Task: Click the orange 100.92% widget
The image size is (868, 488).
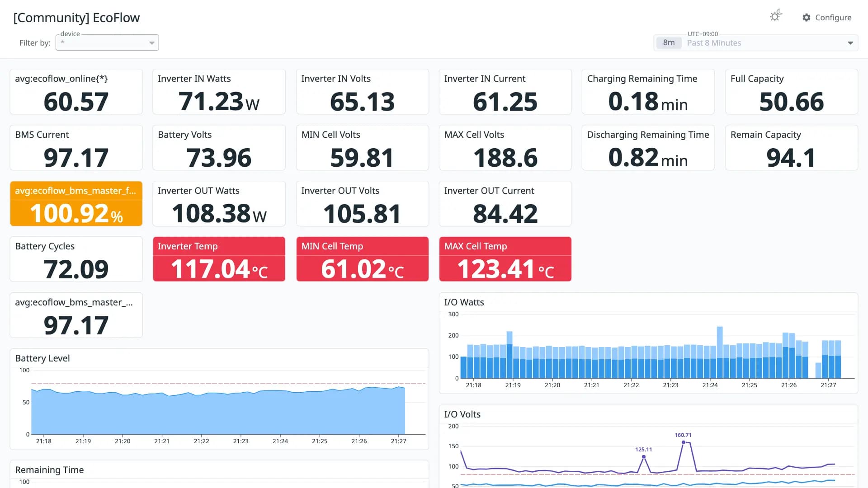Action: click(76, 204)
